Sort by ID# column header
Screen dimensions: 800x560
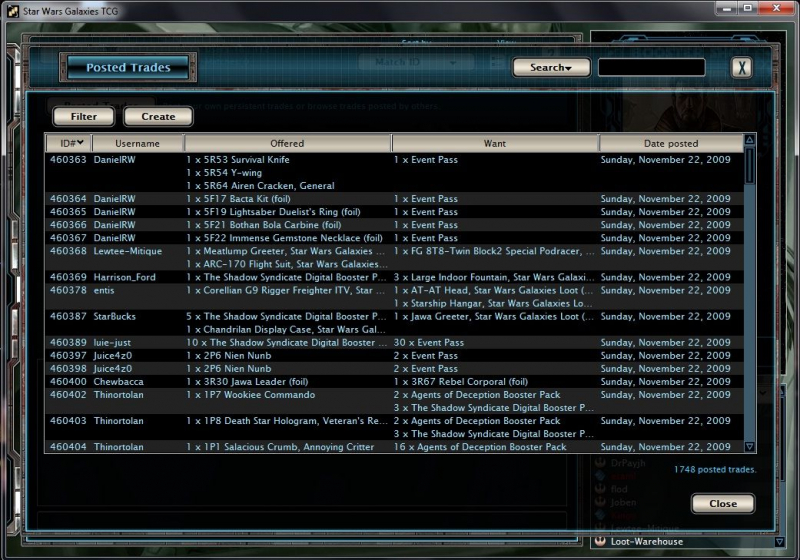click(x=69, y=143)
